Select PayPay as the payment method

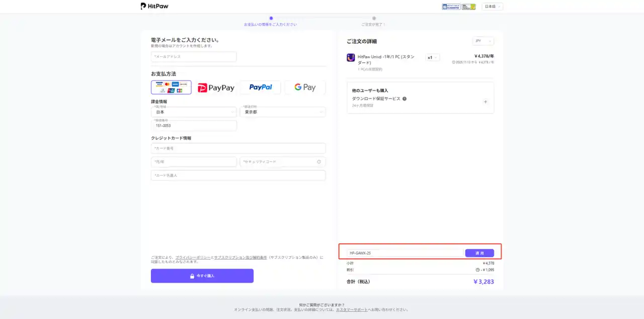pos(216,87)
